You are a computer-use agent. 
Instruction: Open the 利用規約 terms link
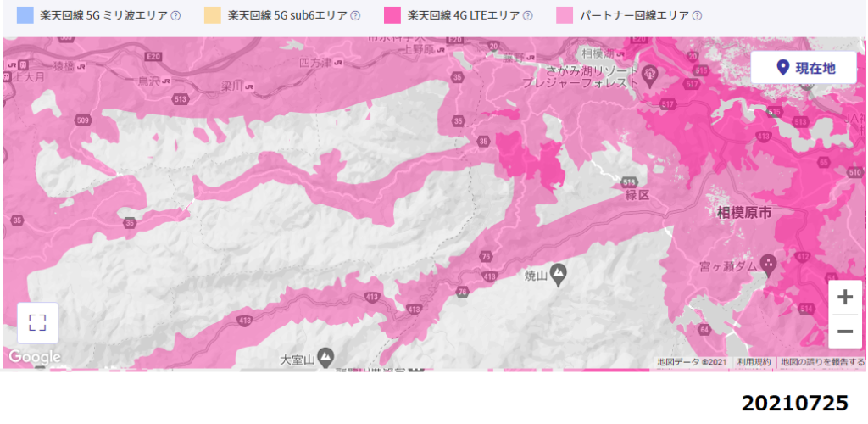[x=754, y=362]
